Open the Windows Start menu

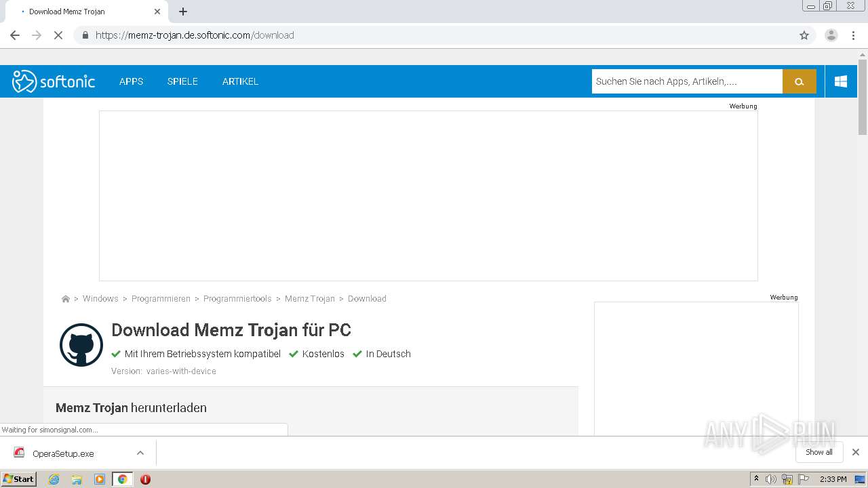pos(19,479)
